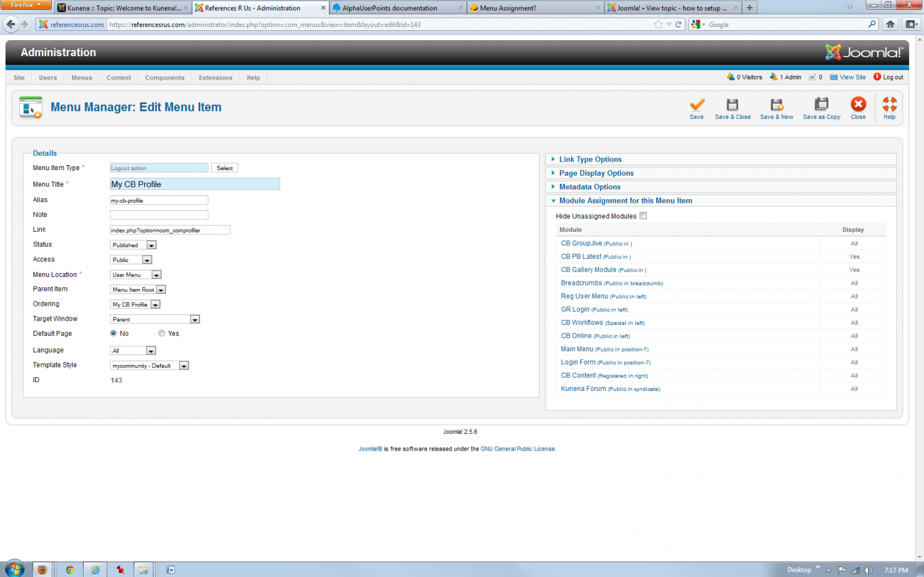Open the Menu Location dropdown
Image resolution: width=924 pixels, height=577 pixels.
point(136,275)
